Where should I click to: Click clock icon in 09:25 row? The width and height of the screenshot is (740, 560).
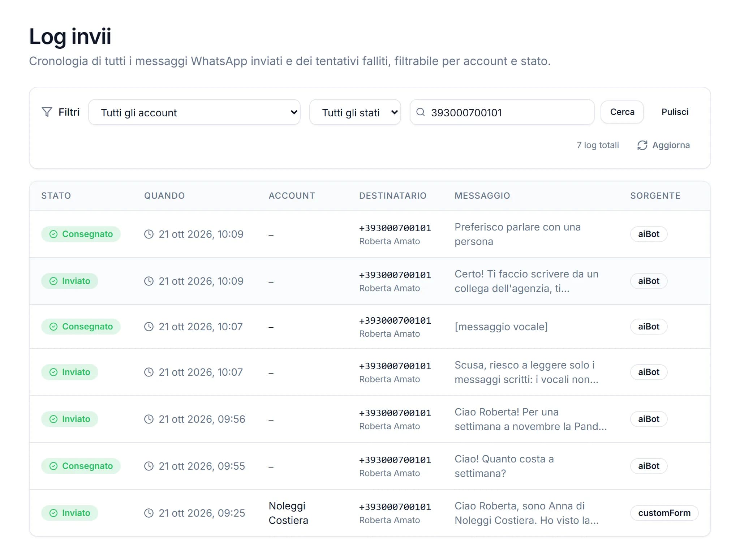(x=149, y=513)
